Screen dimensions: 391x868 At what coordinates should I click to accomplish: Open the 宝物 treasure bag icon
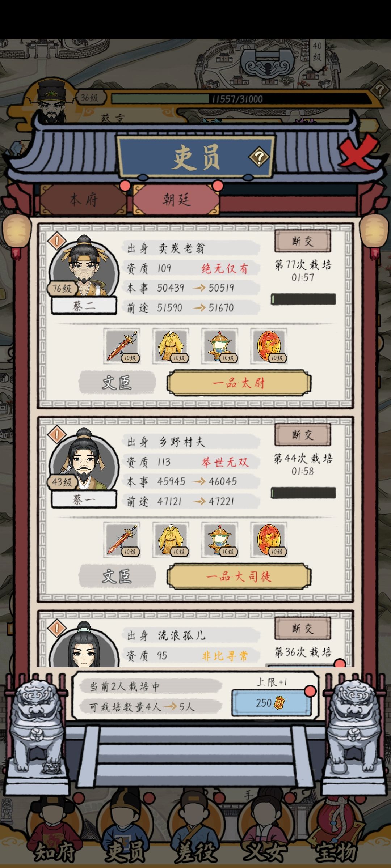[x=337, y=828]
